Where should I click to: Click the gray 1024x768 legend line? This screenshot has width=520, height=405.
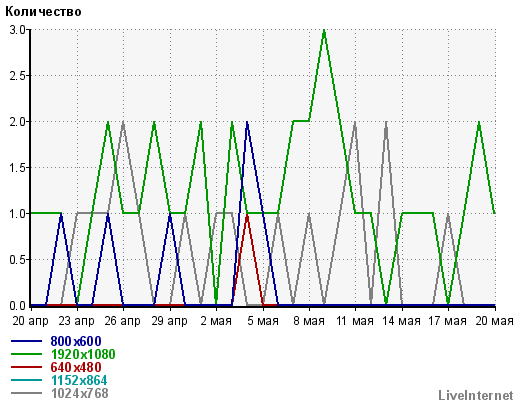tap(26, 393)
